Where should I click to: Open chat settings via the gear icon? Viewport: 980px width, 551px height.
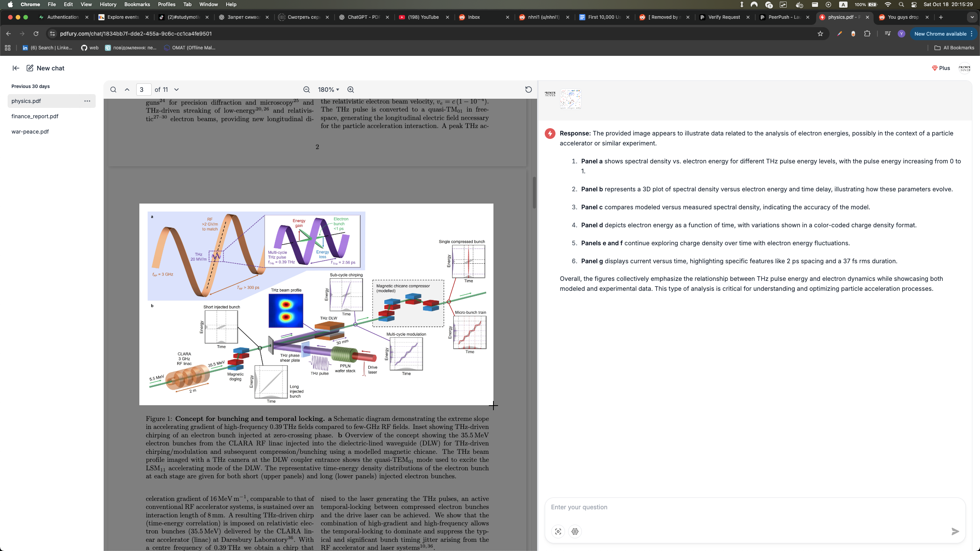coord(574,531)
